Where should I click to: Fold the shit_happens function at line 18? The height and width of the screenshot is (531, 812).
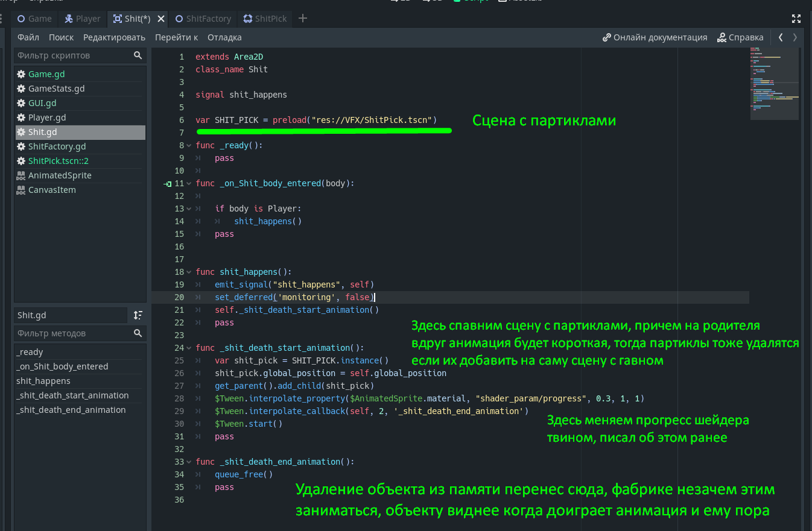189,272
